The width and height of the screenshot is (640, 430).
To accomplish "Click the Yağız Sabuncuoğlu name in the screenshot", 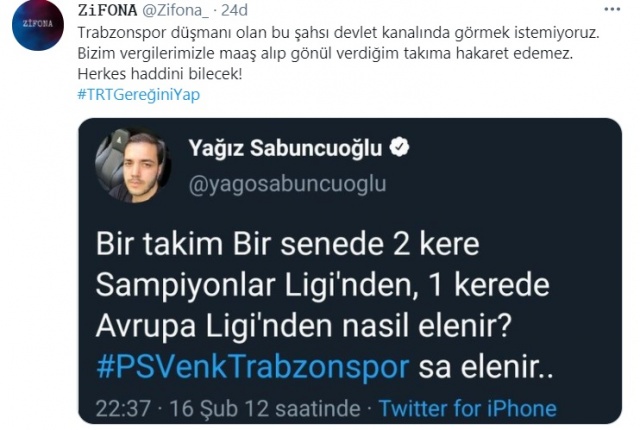I will [285, 148].
